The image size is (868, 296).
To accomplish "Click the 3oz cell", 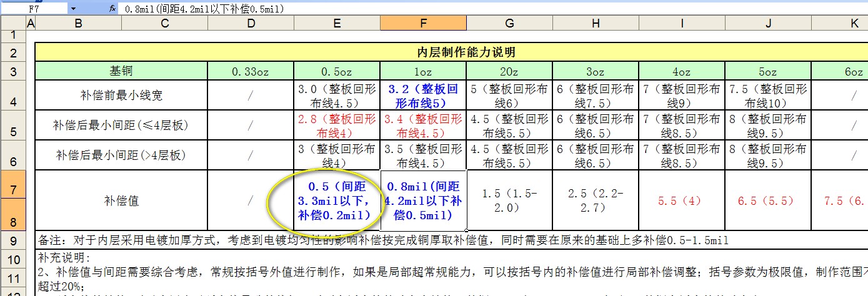I will pos(596,71).
